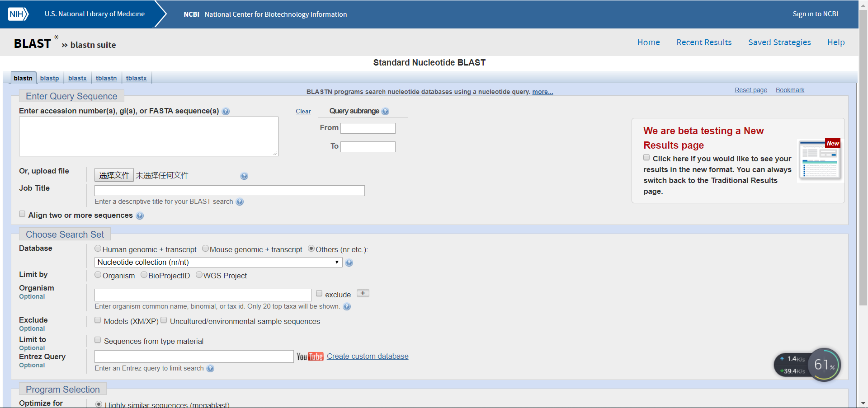Click the Reset page link
Viewport: 868px width, 408px height.
click(750, 90)
